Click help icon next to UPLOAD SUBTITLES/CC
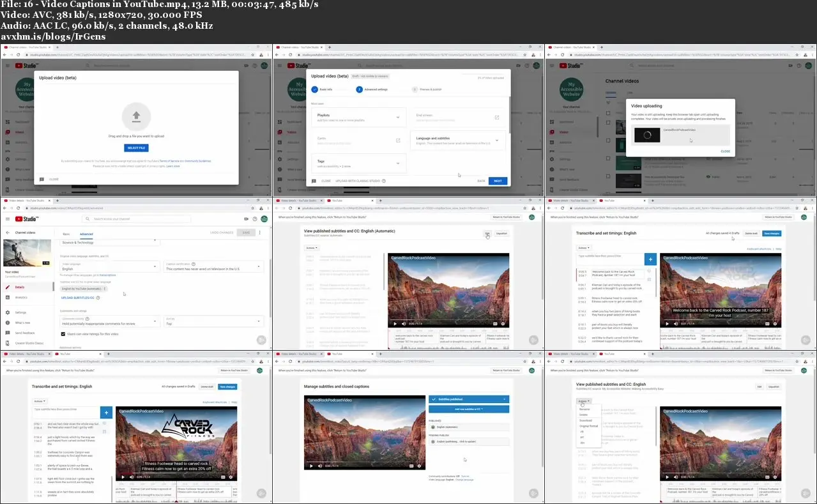 click(x=98, y=298)
